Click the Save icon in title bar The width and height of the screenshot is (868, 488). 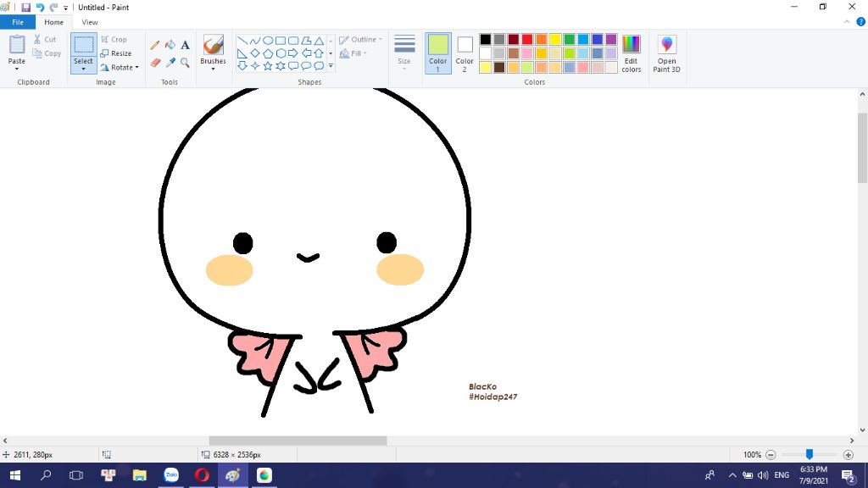25,7
